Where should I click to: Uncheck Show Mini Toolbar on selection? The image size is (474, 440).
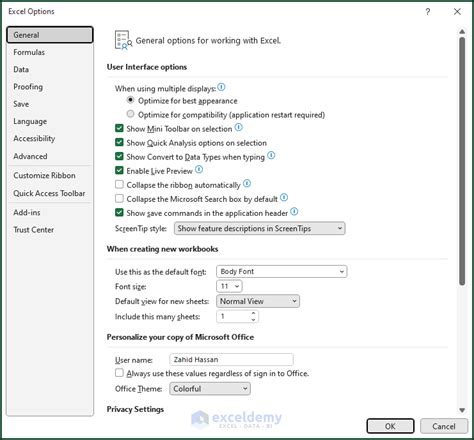tap(119, 128)
